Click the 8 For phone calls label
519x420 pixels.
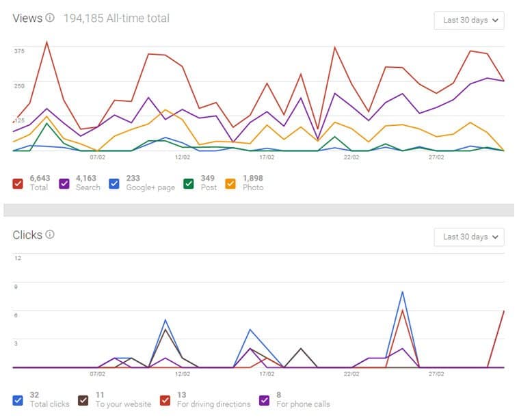click(302, 399)
